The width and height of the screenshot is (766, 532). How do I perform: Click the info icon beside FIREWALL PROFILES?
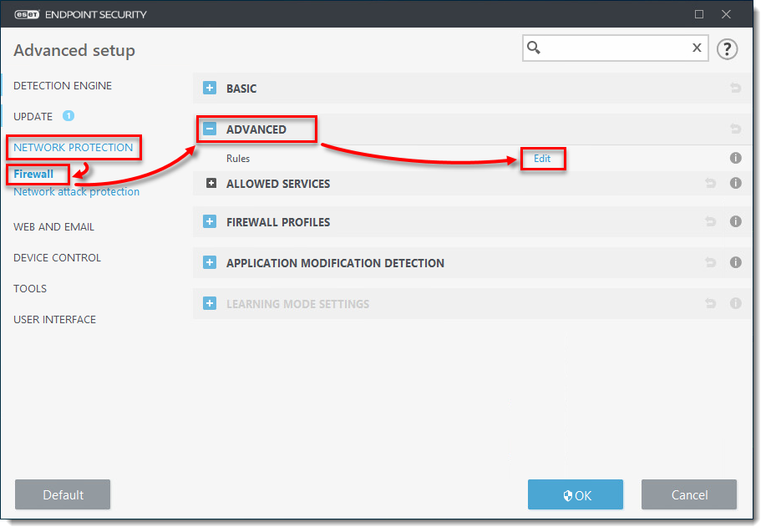(736, 221)
